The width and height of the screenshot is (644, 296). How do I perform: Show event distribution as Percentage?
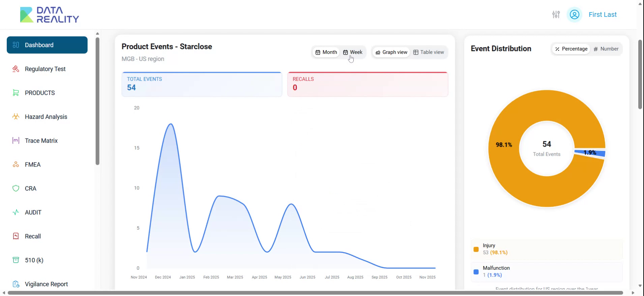coord(571,49)
